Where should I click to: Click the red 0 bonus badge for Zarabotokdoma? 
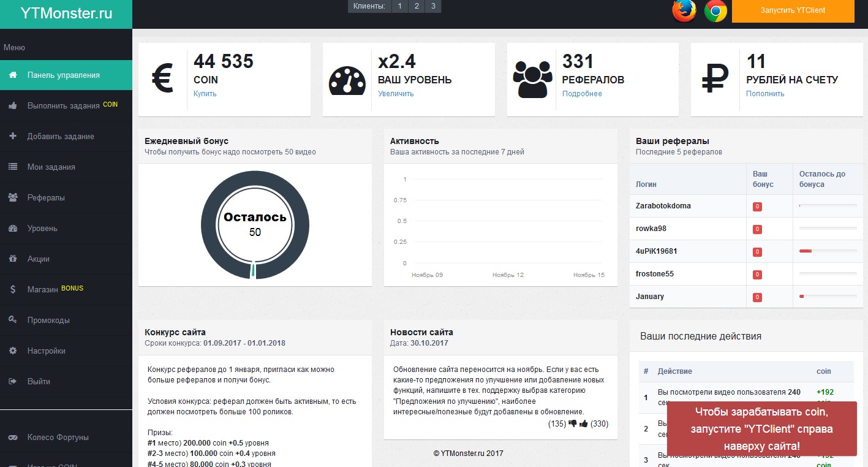pyautogui.click(x=757, y=207)
